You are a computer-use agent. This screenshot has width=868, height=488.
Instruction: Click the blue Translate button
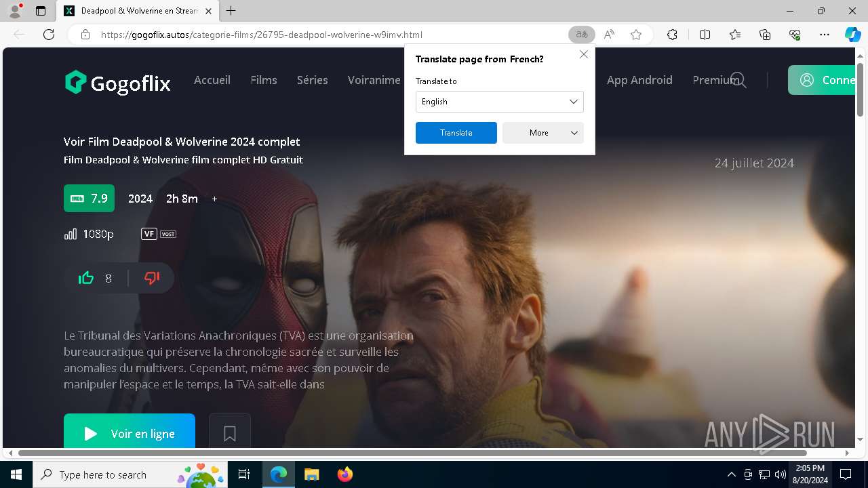(456, 133)
